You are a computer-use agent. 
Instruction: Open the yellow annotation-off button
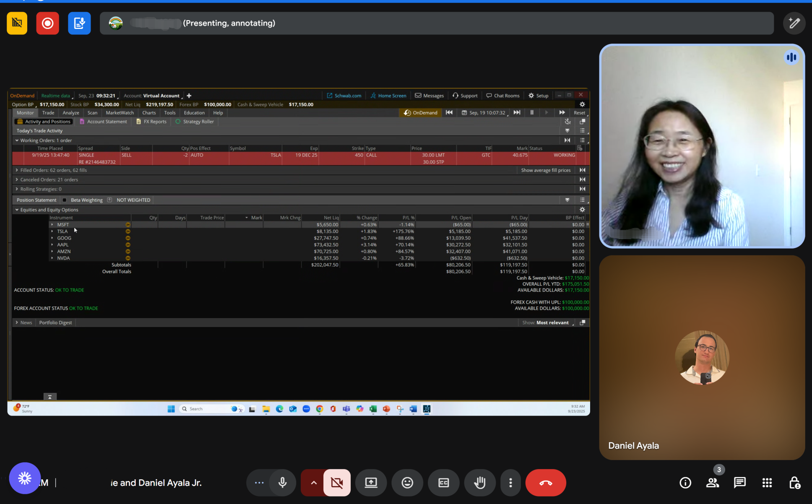tap(17, 23)
